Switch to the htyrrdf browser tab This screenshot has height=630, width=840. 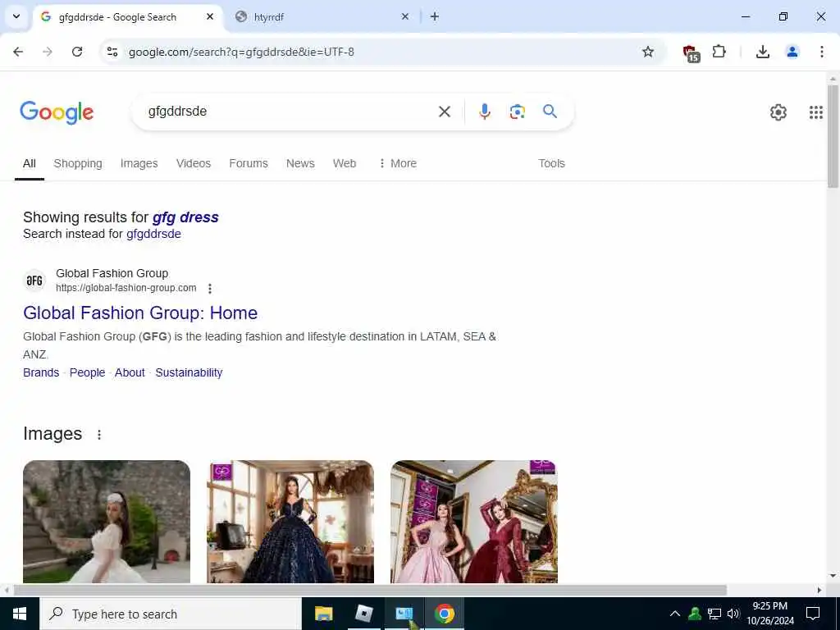(319, 17)
